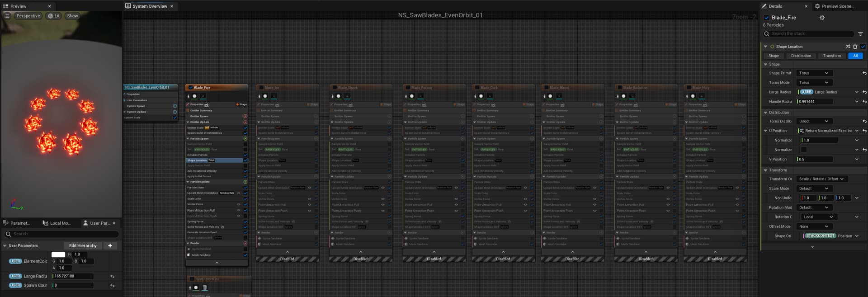
Task: Switch to the Local Modules tab
Action: (x=57, y=223)
